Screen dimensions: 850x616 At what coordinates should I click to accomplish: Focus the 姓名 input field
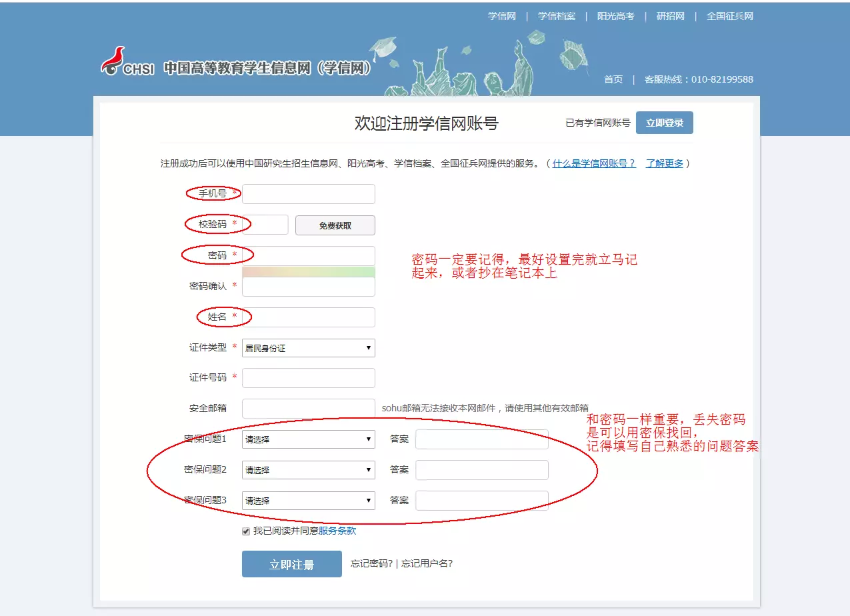(x=309, y=317)
